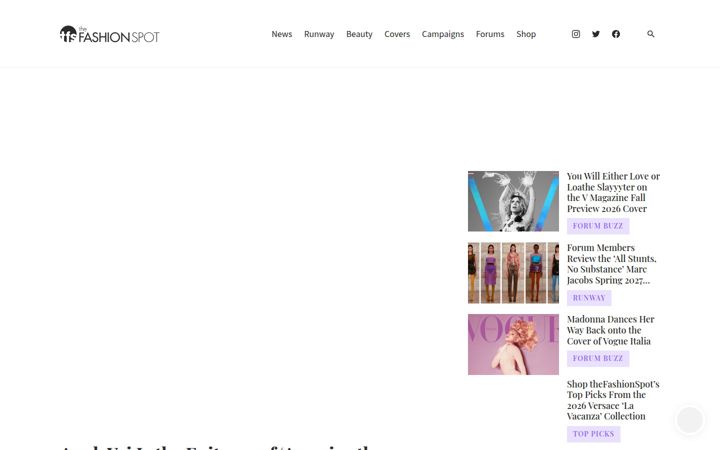Viewport: 720px width, 450px height.
Task: Open the Covers menu item
Action: click(397, 34)
